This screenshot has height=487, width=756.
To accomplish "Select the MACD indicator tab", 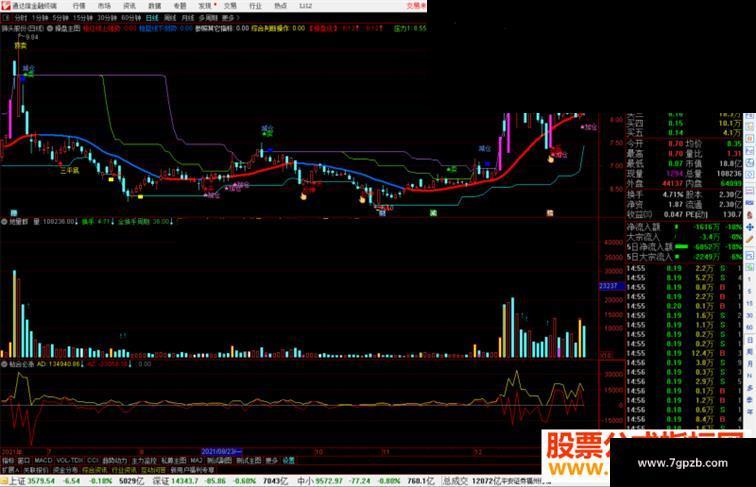I will point(43,461).
